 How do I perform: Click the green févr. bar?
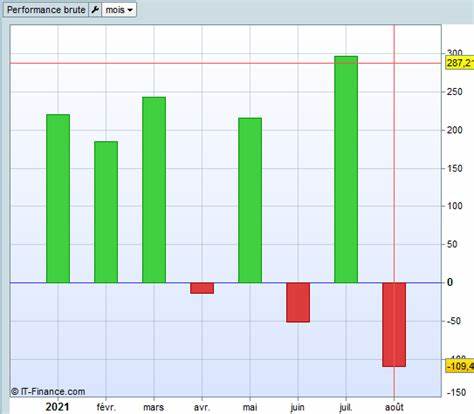click(106, 212)
